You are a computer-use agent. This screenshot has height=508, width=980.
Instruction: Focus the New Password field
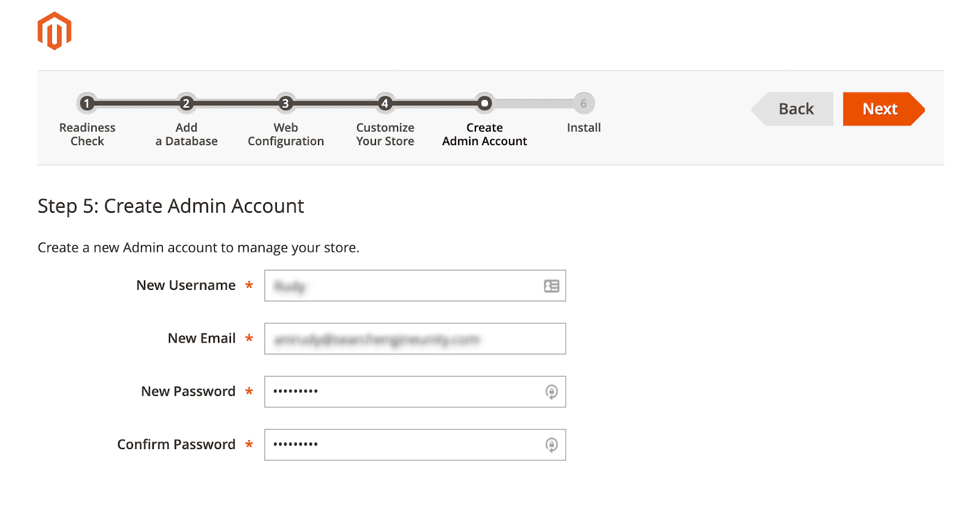(x=415, y=392)
